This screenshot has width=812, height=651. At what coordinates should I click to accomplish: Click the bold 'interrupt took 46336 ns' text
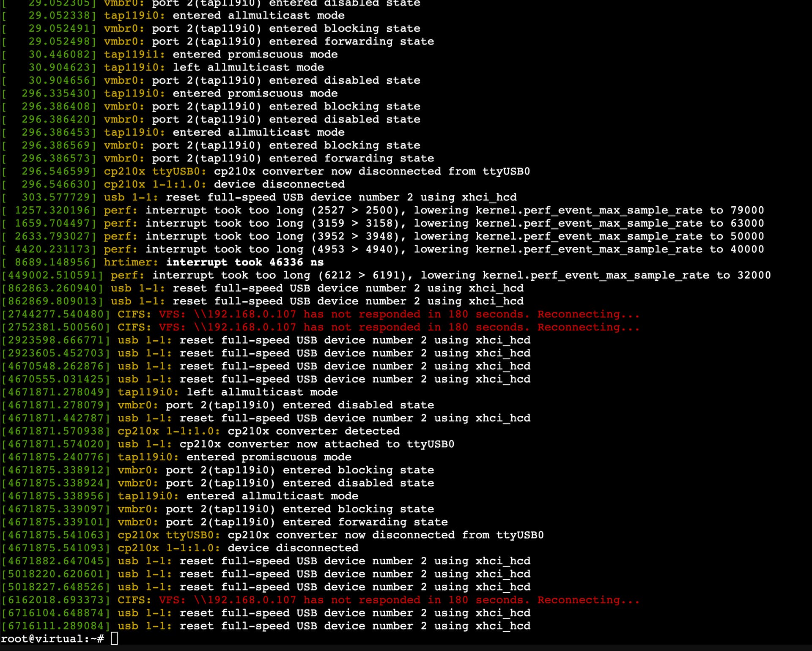point(245,262)
